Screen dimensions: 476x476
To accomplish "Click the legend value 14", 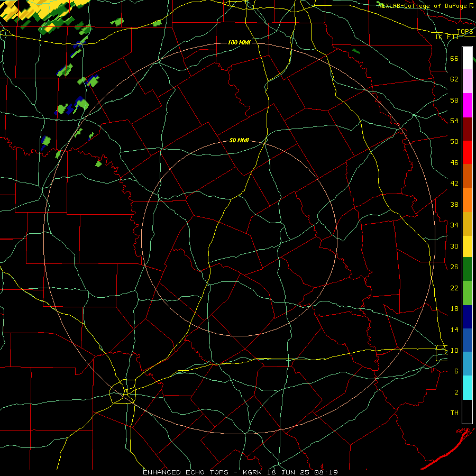I will click(x=454, y=329).
